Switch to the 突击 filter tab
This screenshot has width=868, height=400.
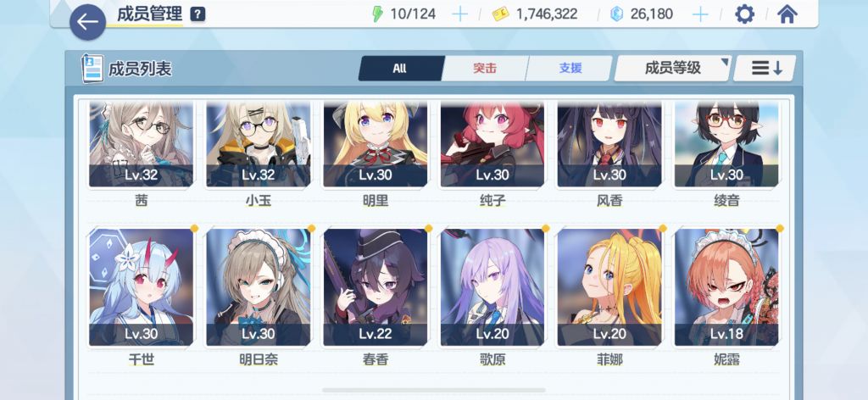tap(485, 68)
